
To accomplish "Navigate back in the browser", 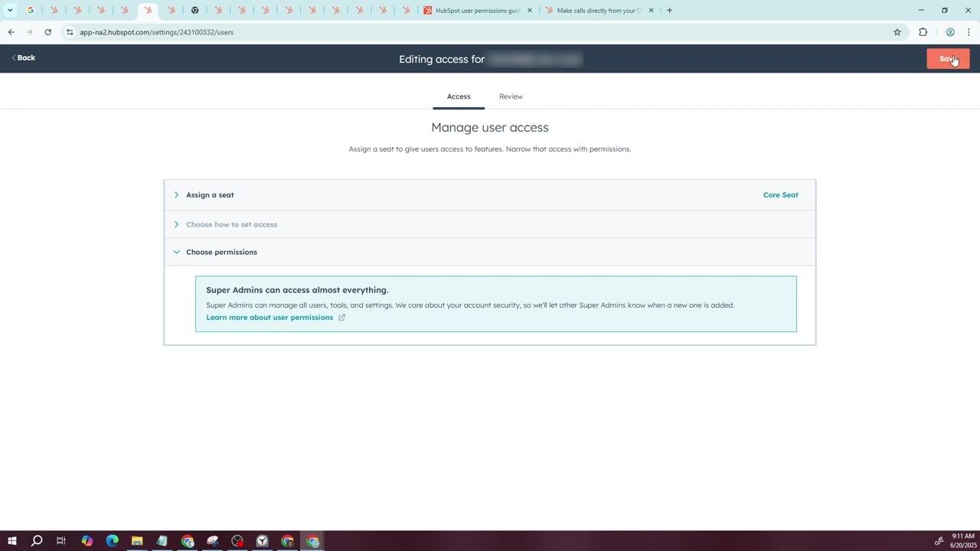I will point(11,32).
